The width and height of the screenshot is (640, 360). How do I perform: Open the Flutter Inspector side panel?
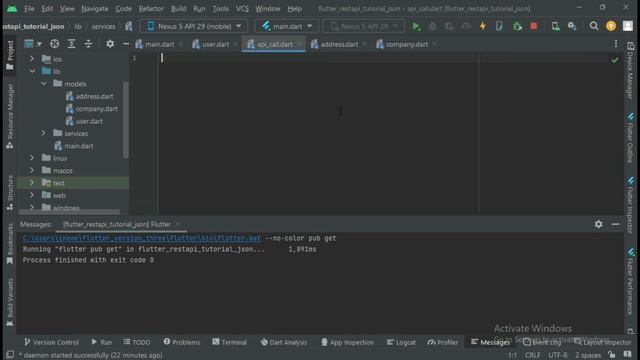[631, 205]
